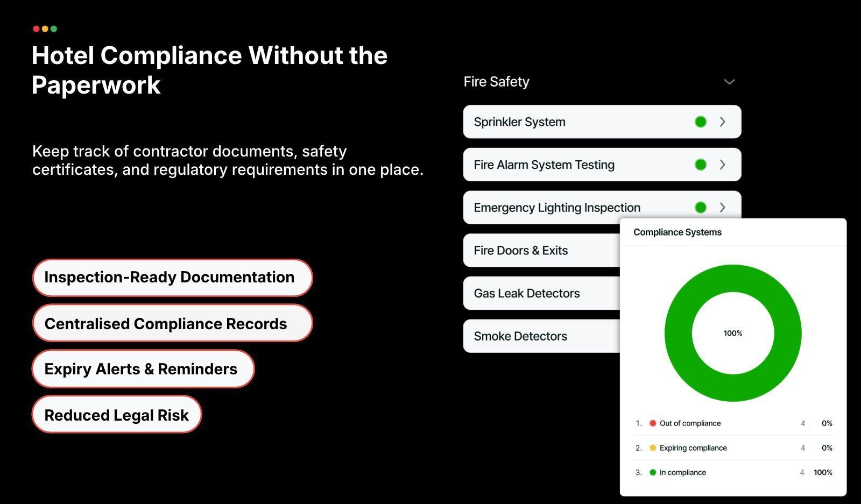Click the Emergency Lighting Inspection status dot
The width and height of the screenshot is (861, 504).
[x=701, y=208]
